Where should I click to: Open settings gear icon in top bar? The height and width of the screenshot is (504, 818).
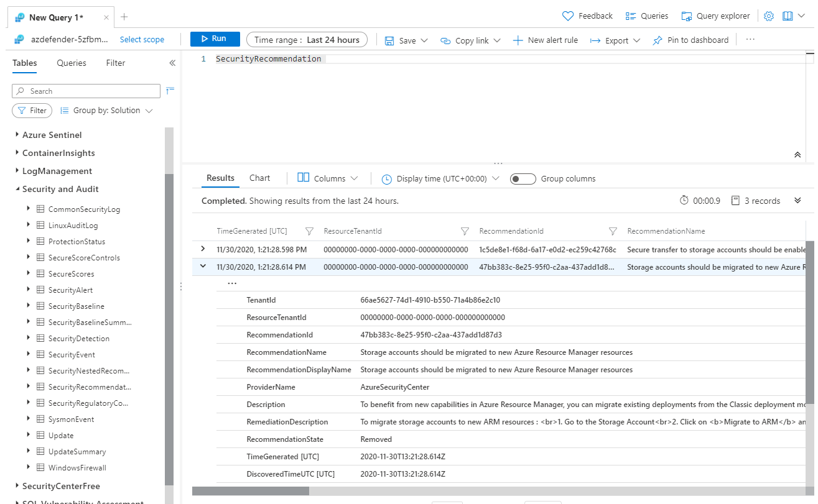point(769,16)
